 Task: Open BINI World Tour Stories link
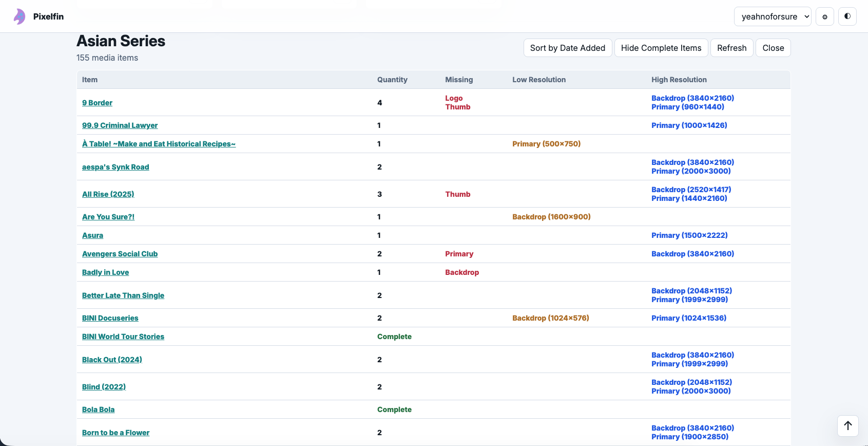(123, 337)
